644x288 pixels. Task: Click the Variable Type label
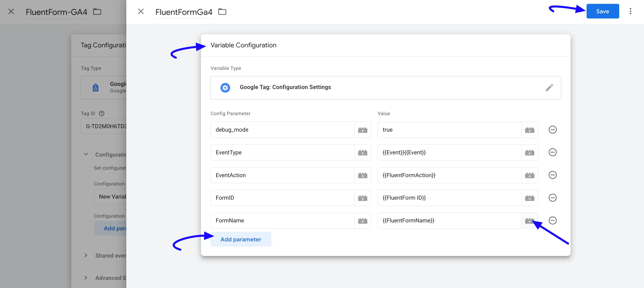[x=226, y=68]
